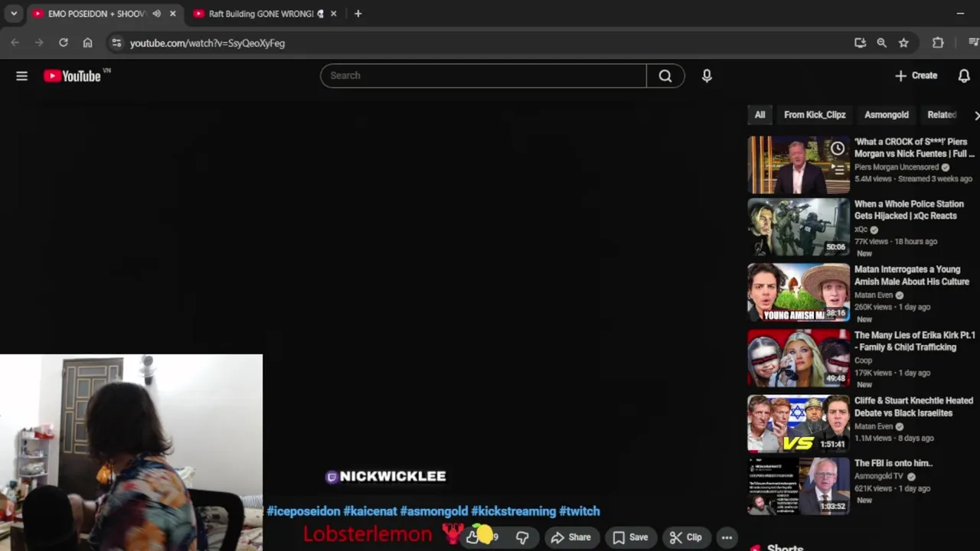Select the Related filter chip
This screenshot has width=980, height=551.
click(x=942, y=115)
